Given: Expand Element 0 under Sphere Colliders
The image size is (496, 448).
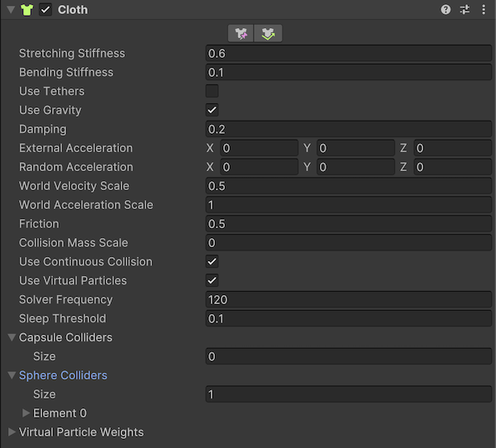Looking at the screenshot, I should click(x=26, y=413).
